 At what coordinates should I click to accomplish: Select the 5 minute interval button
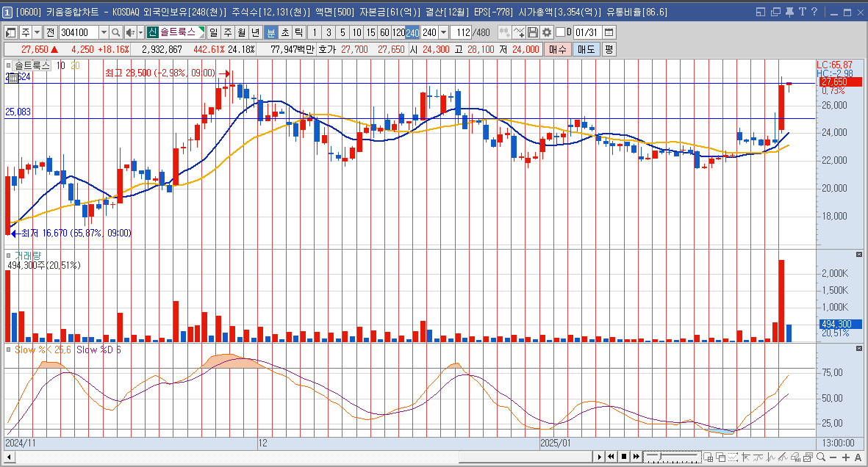pos(342,32)
